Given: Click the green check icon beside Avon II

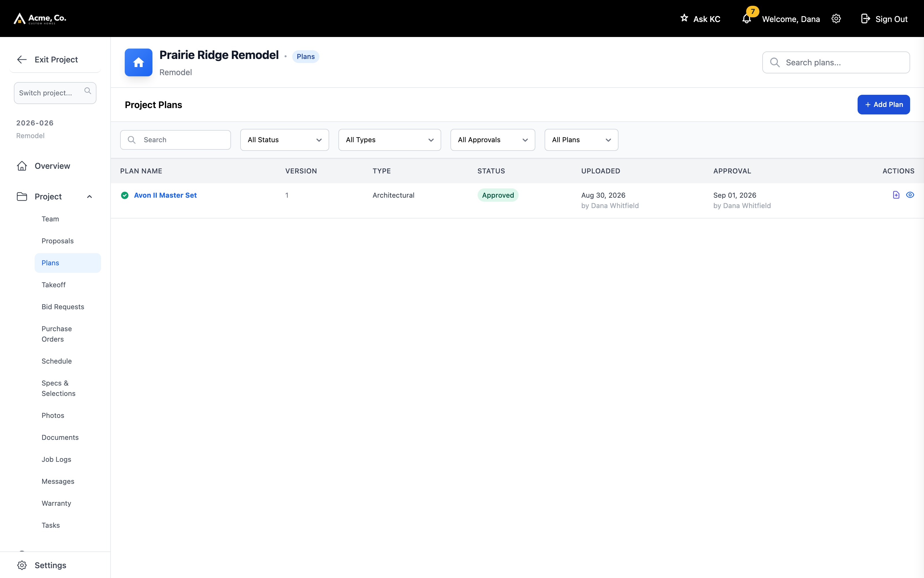Looking at the screenshot, I should [124, 195].
